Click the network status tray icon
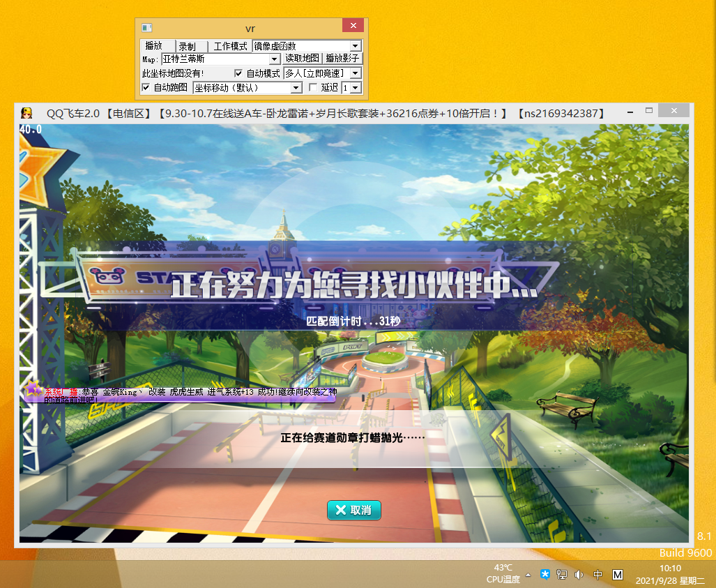This screenshot has width=716, height=588. tap(562, 574)
